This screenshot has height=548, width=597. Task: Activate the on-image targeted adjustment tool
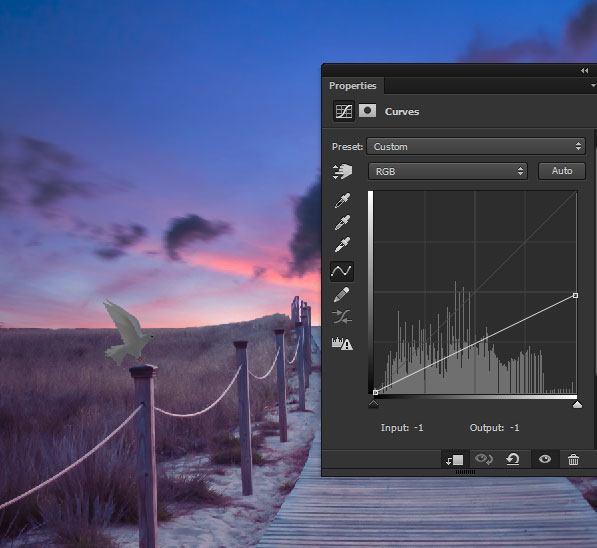tap(342, 171)
